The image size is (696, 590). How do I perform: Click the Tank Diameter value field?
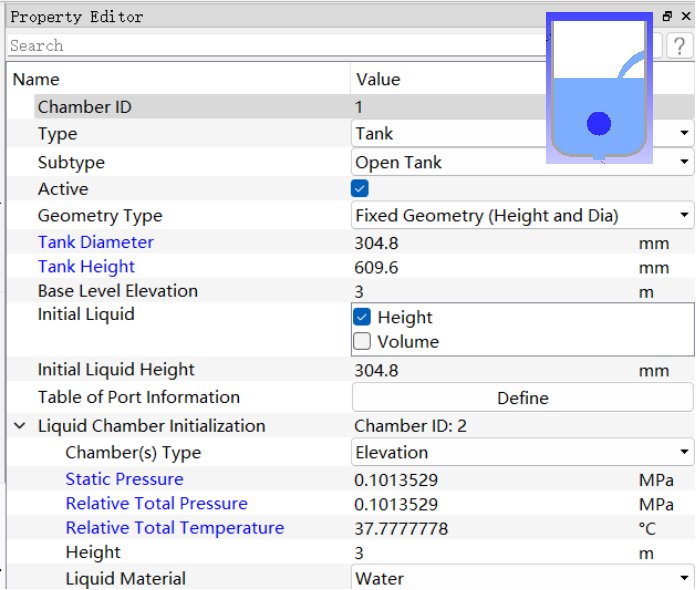490,242
